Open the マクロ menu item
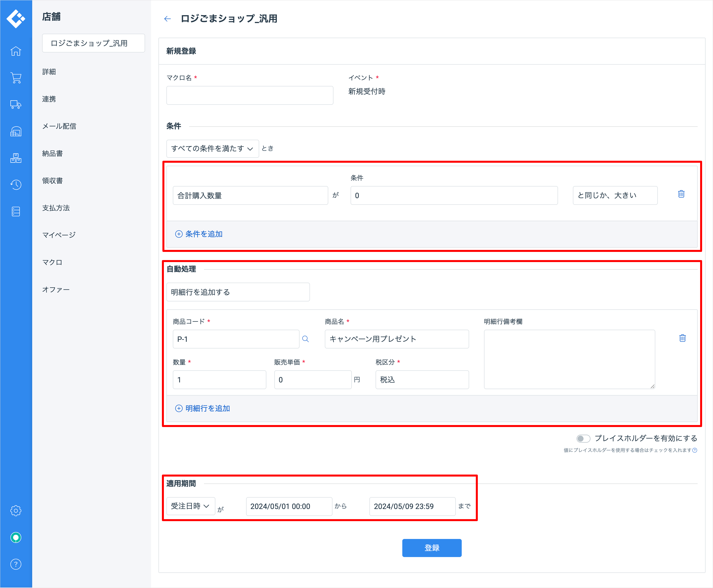The height and width of the screenshot is (588, 713). pos(52,263)
